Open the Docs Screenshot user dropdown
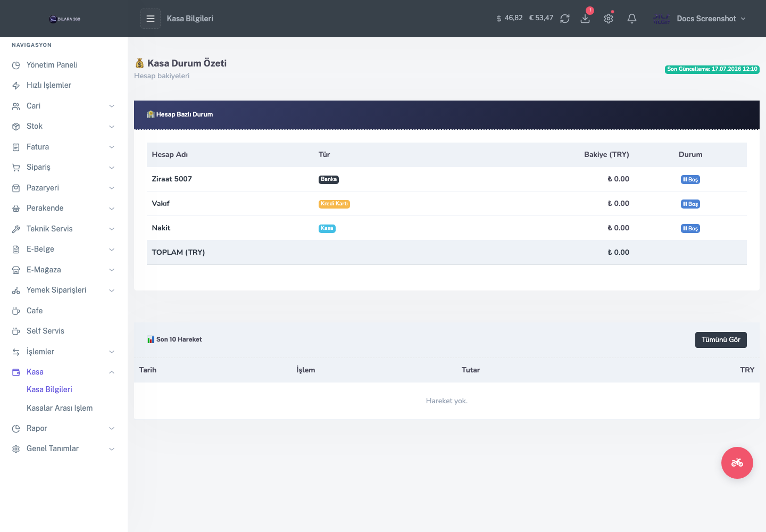766x532 pixels. (700, 19)
